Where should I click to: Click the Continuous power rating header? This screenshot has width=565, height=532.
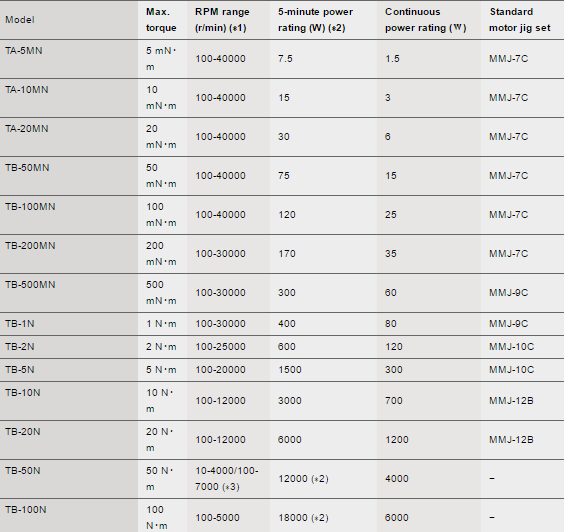click(x=426, y=19)
